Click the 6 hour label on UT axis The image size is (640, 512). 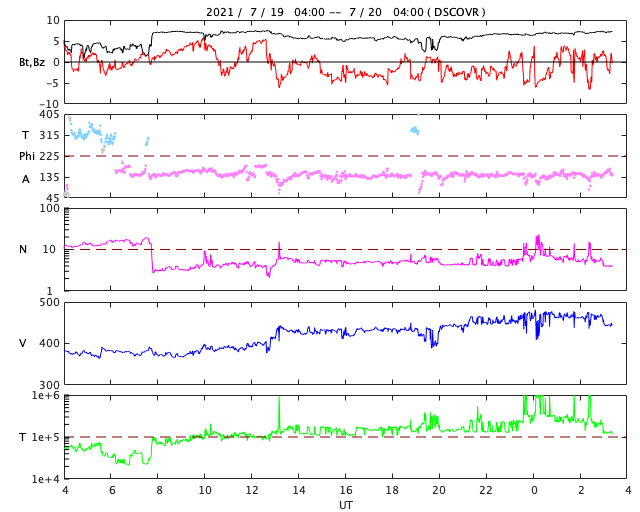(112, 490)
